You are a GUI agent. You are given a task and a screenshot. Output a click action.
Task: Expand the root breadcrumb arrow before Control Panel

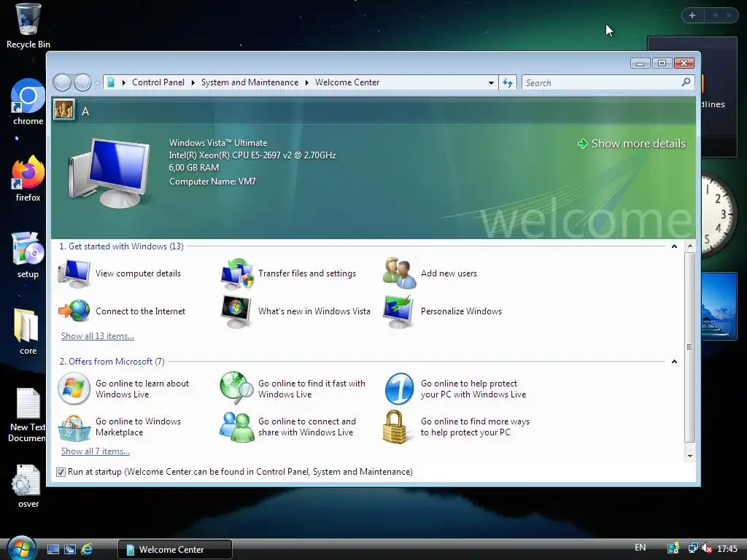[124, 82]
